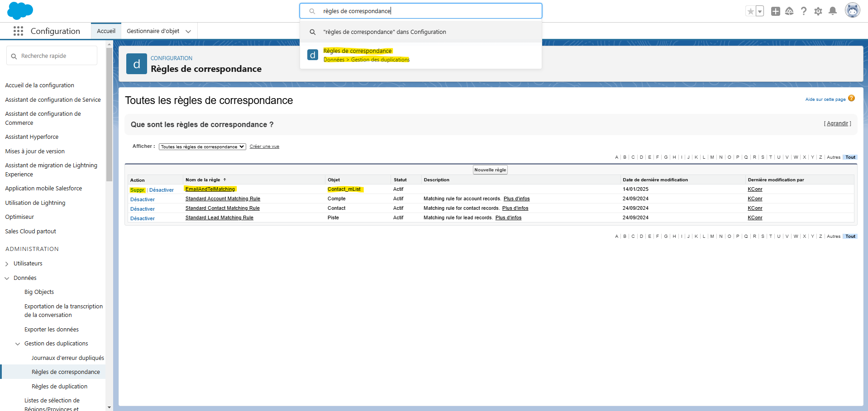Click the Nouvelle règle button

(x=490, y=170)
